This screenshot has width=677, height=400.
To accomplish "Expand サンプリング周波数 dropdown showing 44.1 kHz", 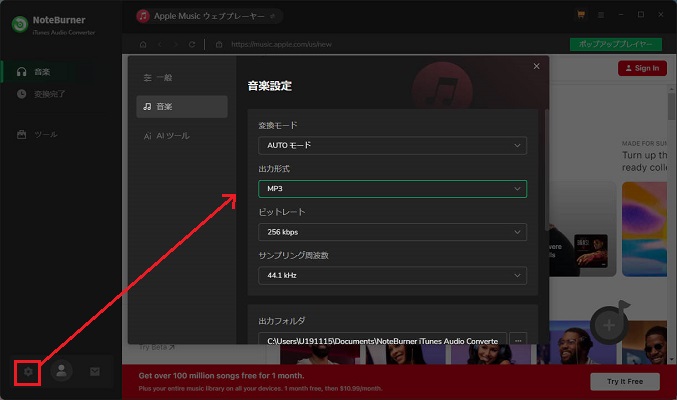I will tap(392, 276).
